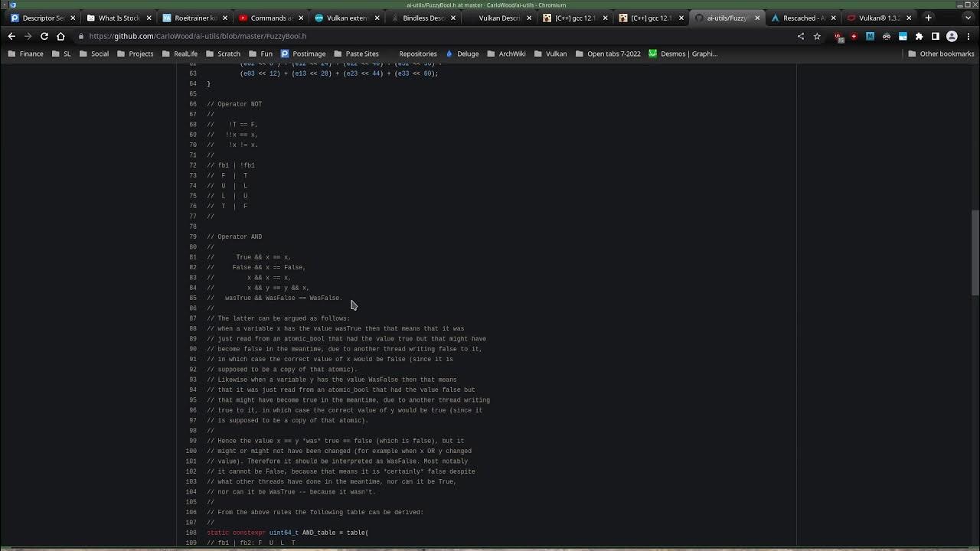Click line number 79 in gutter
980x551 pixels.
[x=193, y=236]
